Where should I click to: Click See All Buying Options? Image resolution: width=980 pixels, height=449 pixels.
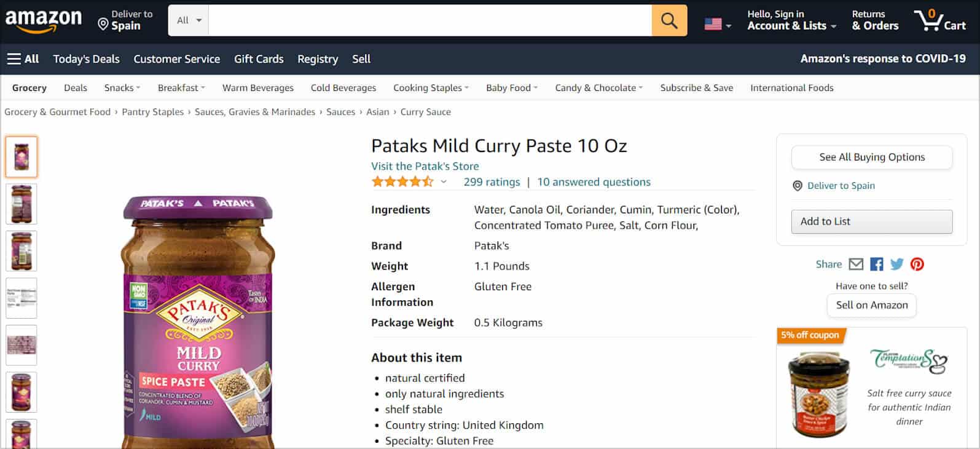(871, 157)
